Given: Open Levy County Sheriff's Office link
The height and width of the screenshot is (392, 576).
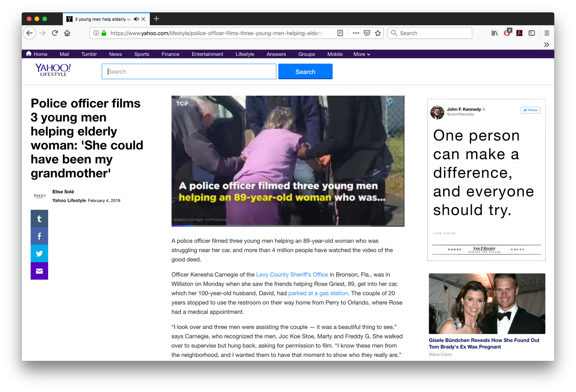Looking at the screenshot, I should tap(292, 274).
